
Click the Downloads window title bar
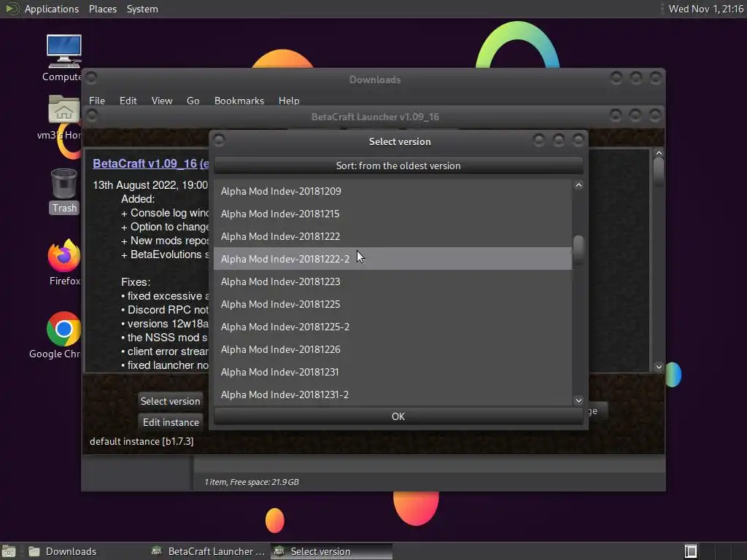pos(375,79)
